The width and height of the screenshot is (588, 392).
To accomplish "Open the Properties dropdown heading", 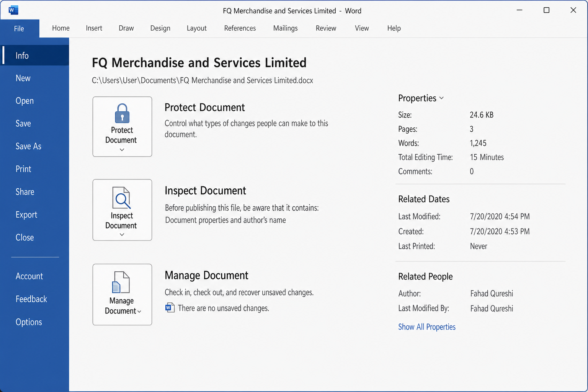I will tap(421, 98).
